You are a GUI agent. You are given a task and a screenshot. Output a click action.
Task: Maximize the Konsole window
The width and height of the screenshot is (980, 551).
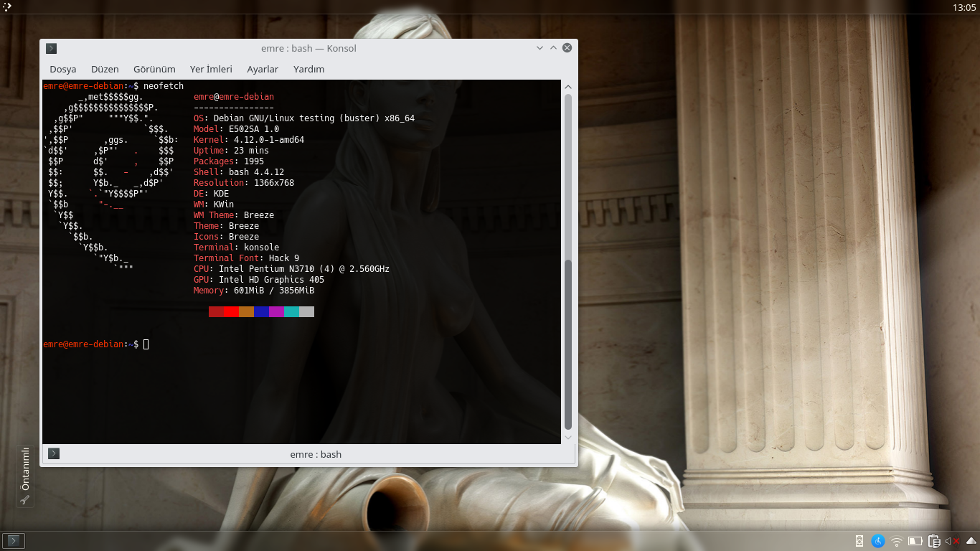pos(553,48)
